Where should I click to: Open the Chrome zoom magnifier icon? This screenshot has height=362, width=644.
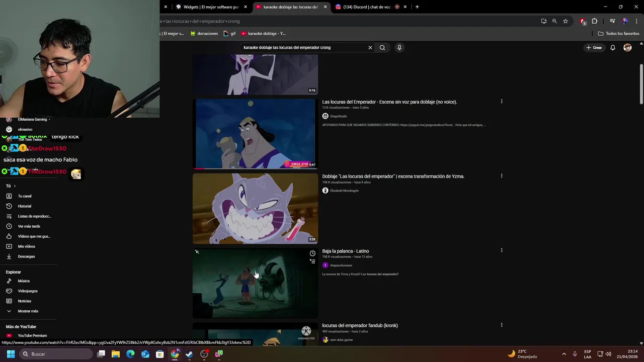click(x=554, y=21)
